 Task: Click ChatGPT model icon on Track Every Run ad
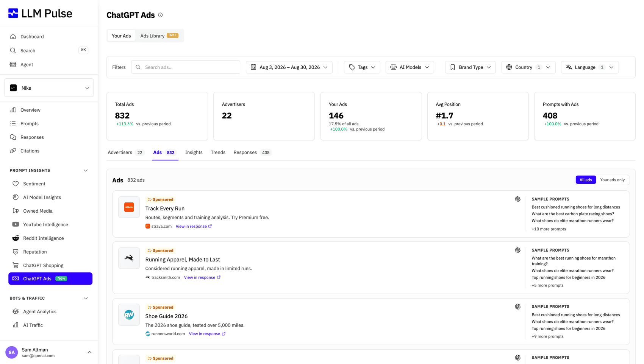[x=517, y=199]
